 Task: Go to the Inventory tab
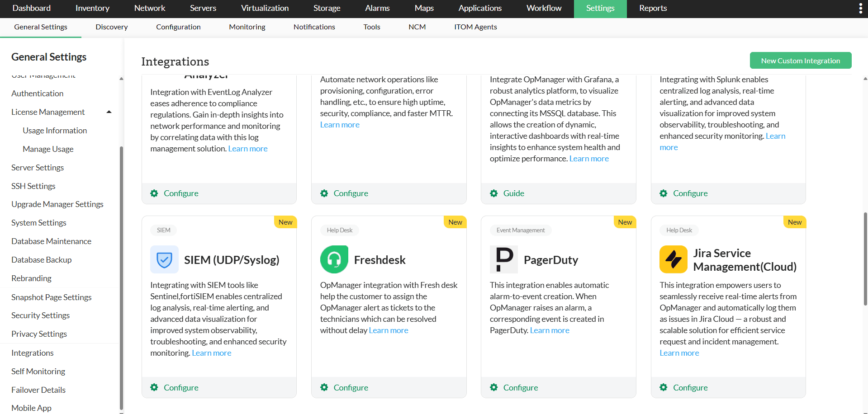[92, 8]
